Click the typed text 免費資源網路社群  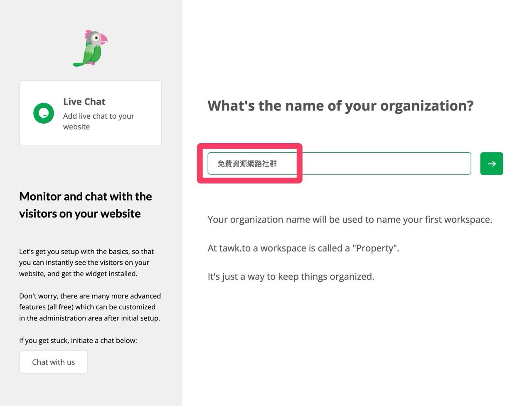(247, 164)
